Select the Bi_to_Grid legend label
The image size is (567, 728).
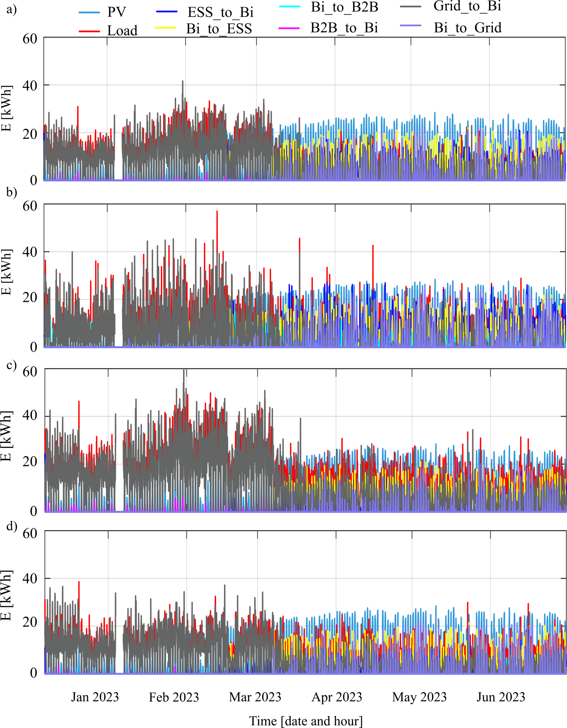467,28
